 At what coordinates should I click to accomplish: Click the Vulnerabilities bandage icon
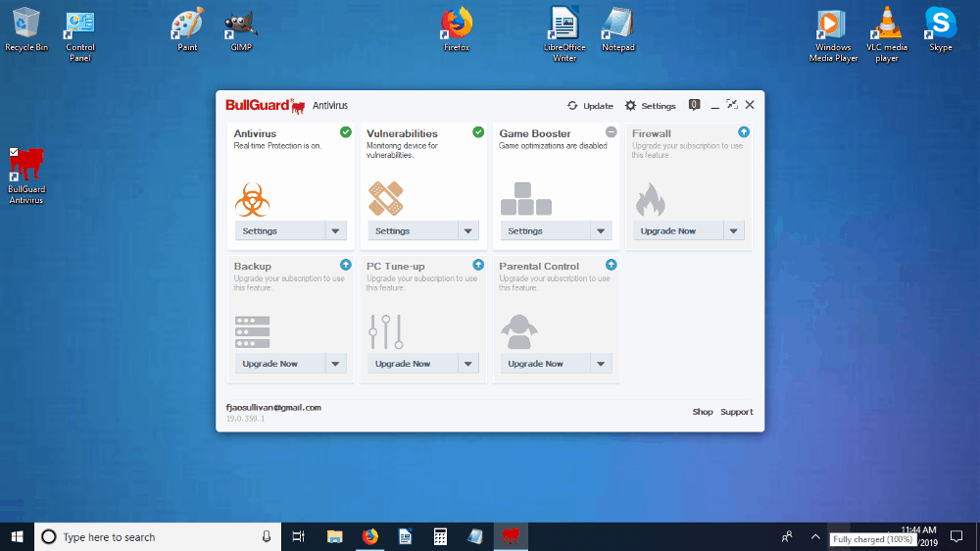point(385,198)
